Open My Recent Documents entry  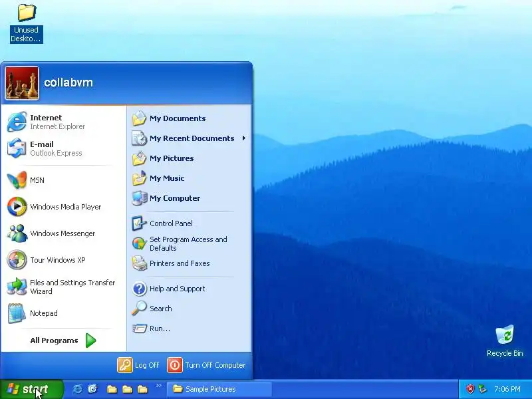point(190,138)
